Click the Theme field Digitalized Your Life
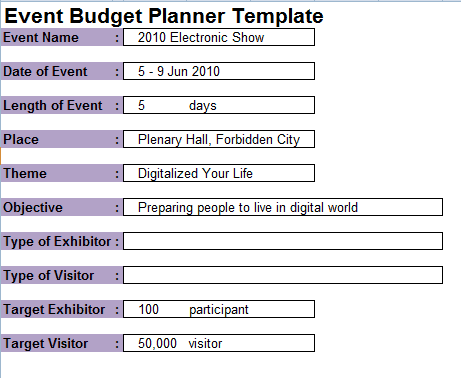461x378 pixels. (219, 173)
